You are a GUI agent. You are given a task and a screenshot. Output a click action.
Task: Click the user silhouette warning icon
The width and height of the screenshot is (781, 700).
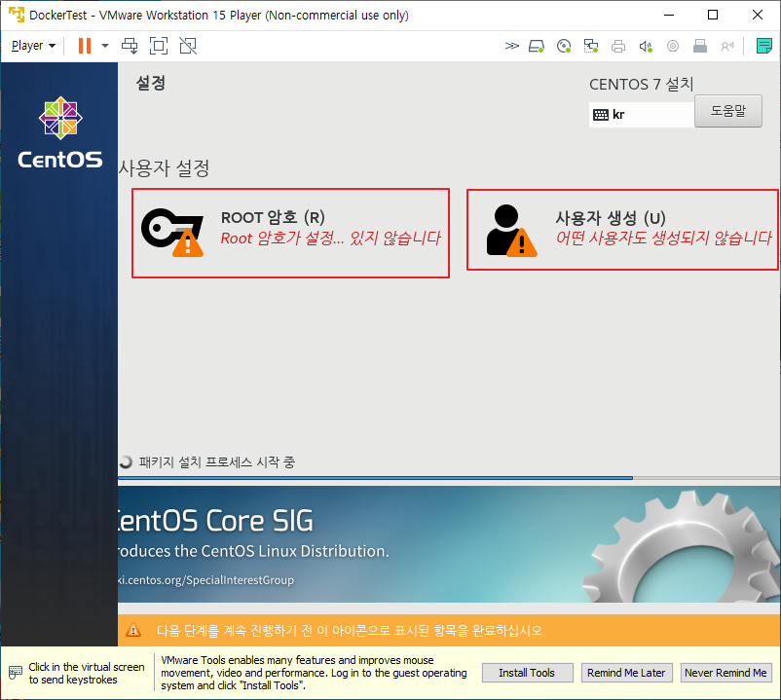pyautogui.click(x=510, y=231)
